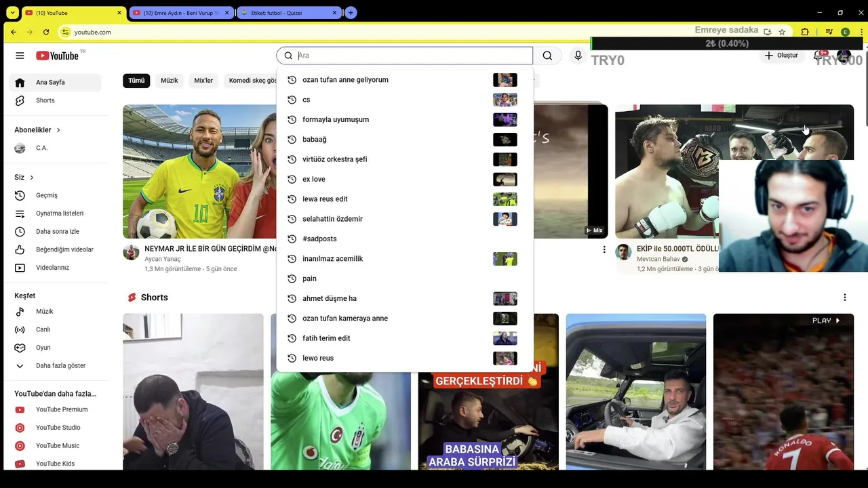This screenshot has width=868, height=488.
Task: Select the Mix'ler filter chip
Action: click(x=203, y=81)
